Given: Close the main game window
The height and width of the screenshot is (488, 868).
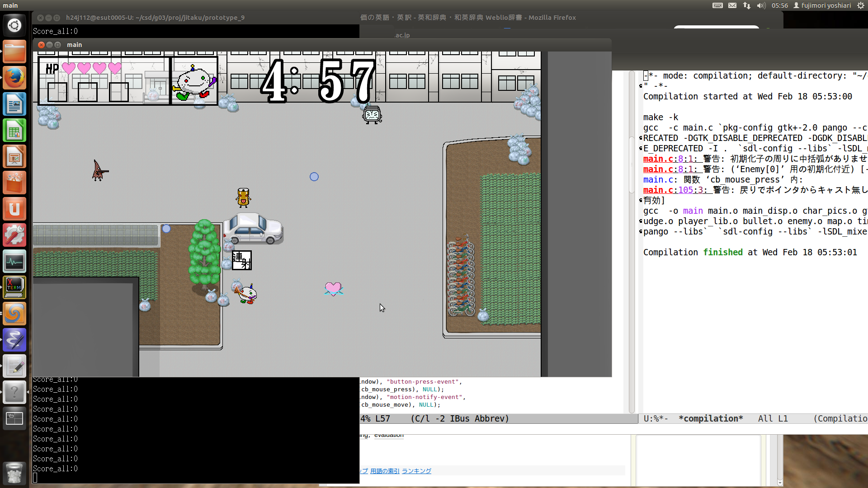Looking at the screenshot, I should [x=41, y=45].
